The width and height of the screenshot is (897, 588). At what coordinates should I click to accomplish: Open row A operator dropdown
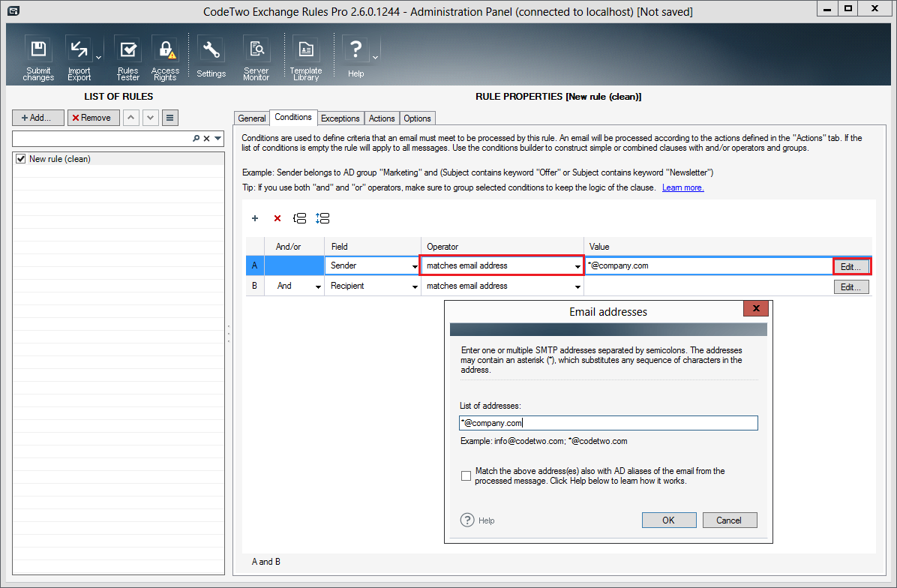click(577, 266)
